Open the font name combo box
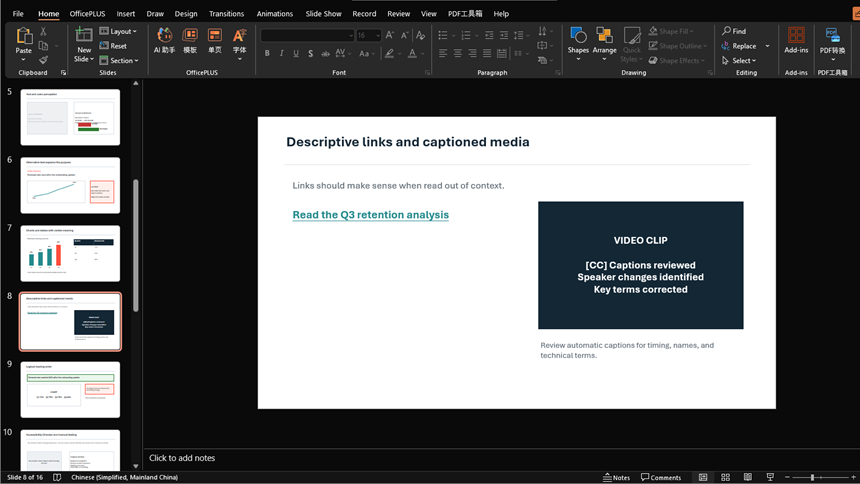This screenshot has width=860, height=484. click(x=307, y=35)
